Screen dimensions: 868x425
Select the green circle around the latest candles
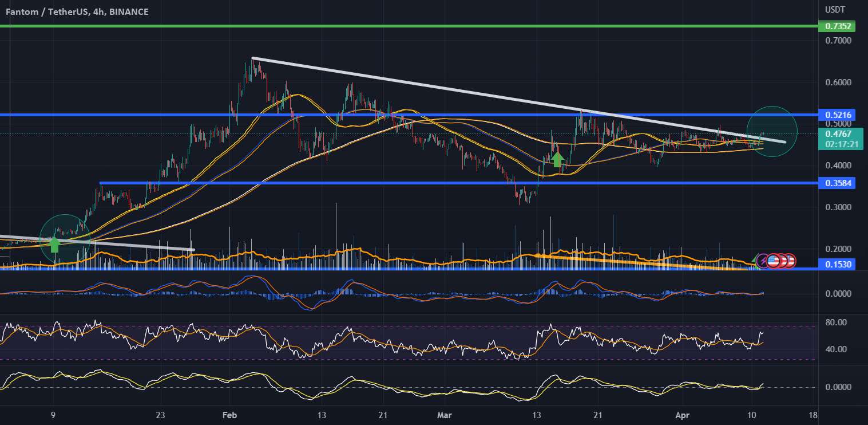click(772, 132)
